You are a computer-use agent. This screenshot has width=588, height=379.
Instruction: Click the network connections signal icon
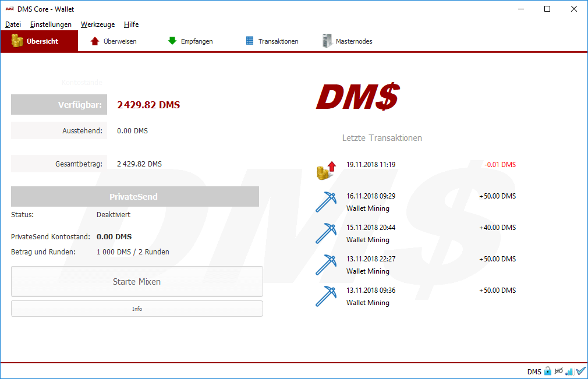tap(569, 371)
